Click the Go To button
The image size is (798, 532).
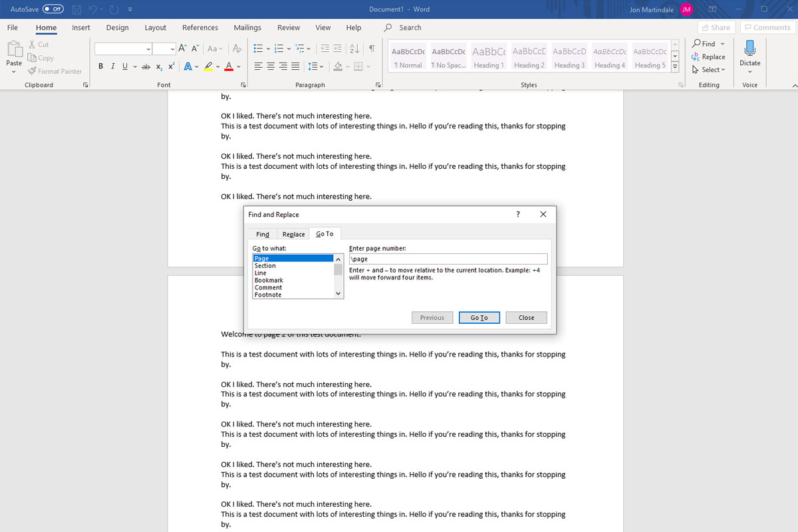point(479,317)
